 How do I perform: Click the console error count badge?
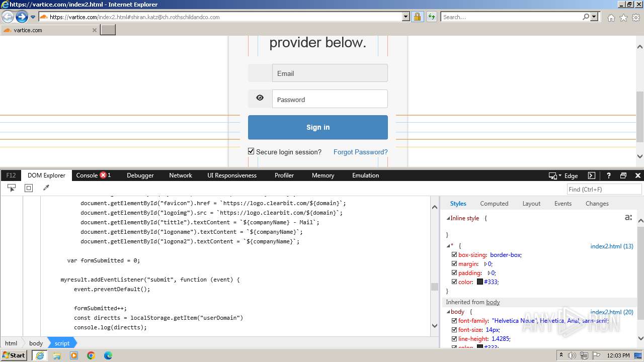coord(103,175)
